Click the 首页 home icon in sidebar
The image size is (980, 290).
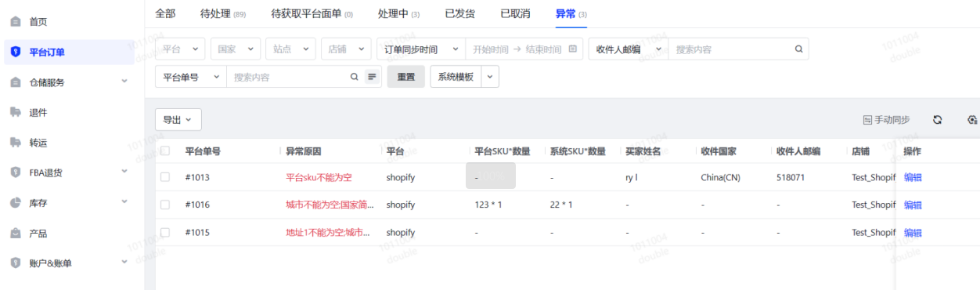point(16,21)
